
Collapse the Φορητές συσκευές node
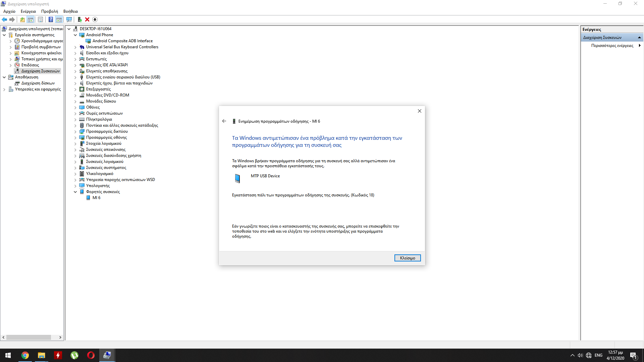point(75,192)
